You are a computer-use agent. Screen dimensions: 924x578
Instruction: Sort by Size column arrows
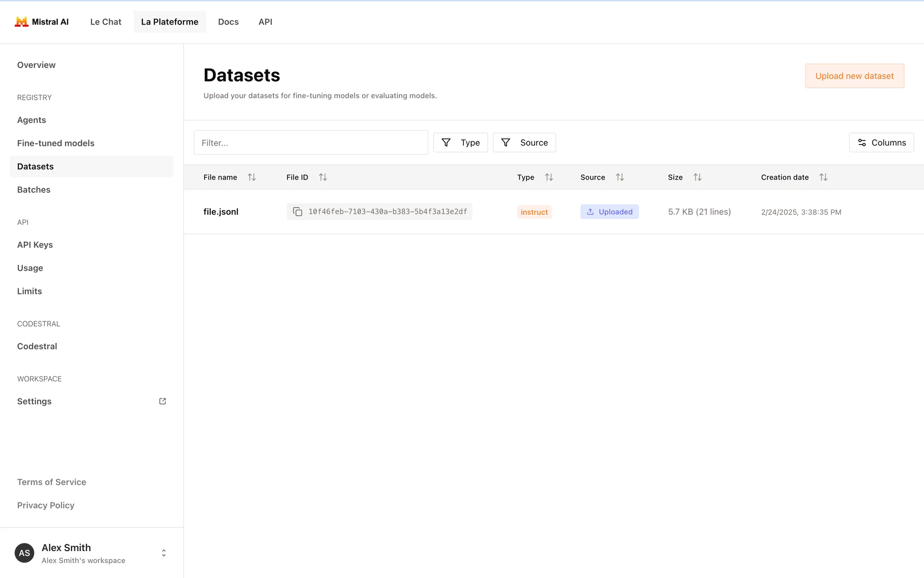click(x=697, y=177)
